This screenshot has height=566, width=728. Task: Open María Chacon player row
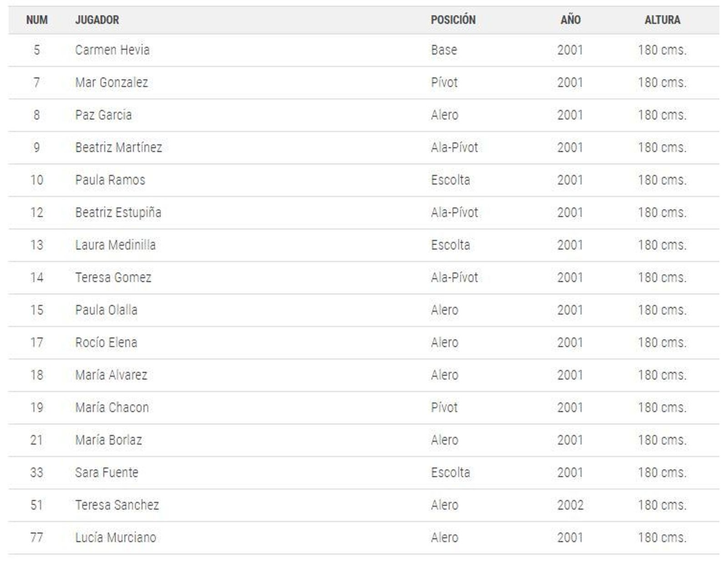(364, 408)
